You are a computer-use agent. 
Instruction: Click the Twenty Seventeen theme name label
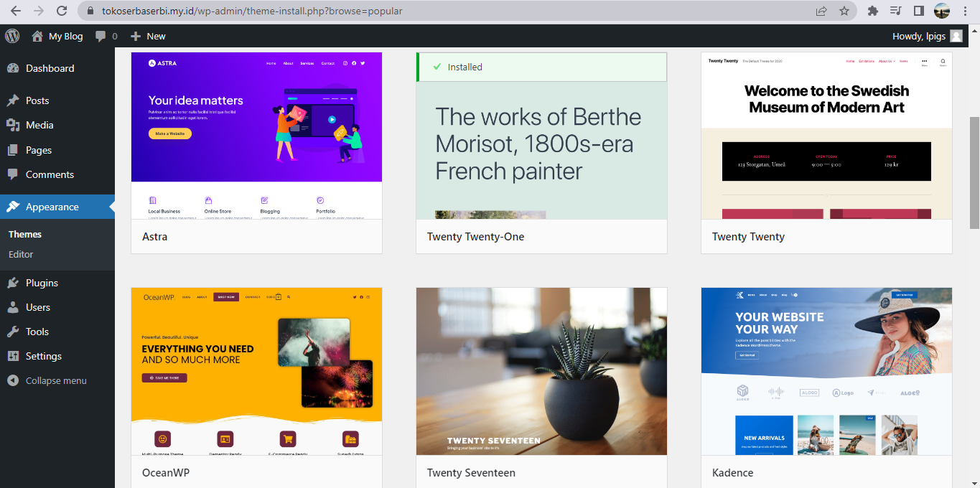click(x=471, y=473)
